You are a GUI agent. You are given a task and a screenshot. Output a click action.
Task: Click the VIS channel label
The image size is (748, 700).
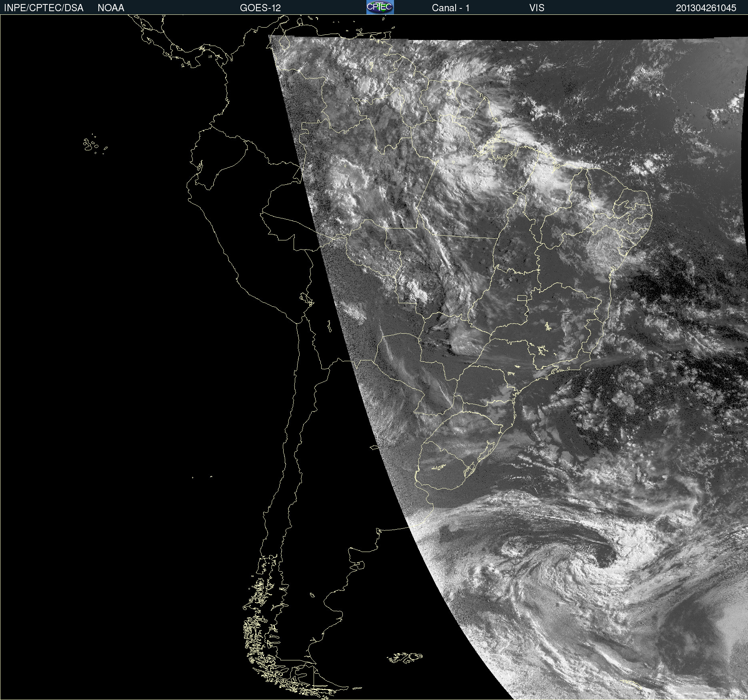click(537, 8)
